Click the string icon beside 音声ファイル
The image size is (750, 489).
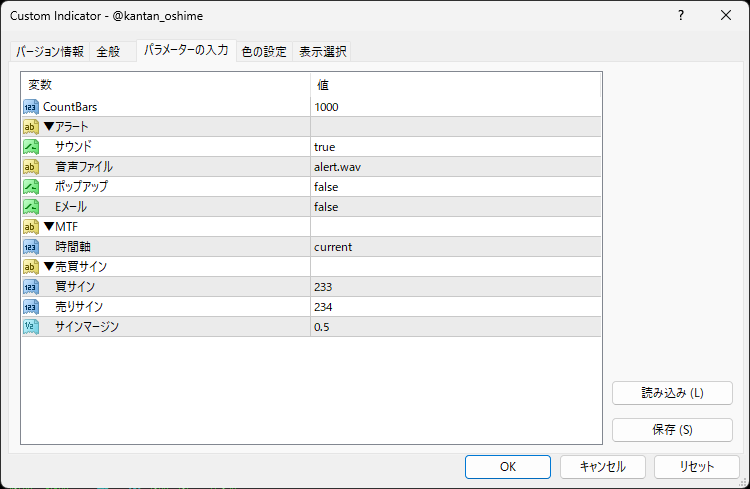[31, 167]
